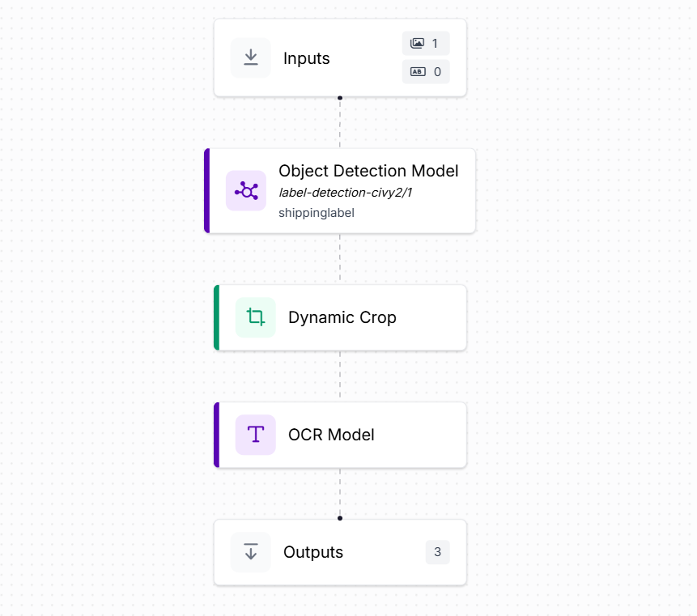The width and height of the screenshot is (697, 616).
Task: Click the OCR Model text icon
Action: (x=256, y=435)
